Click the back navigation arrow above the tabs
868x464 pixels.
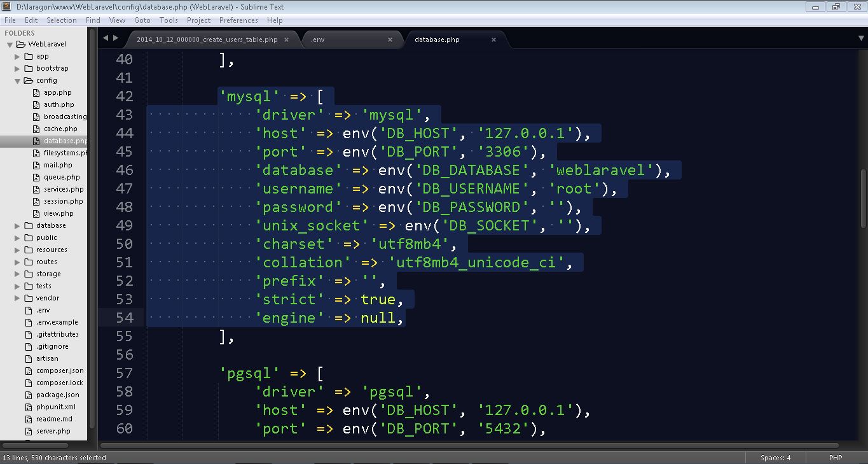pyautogui.click(x=105, y=38)
